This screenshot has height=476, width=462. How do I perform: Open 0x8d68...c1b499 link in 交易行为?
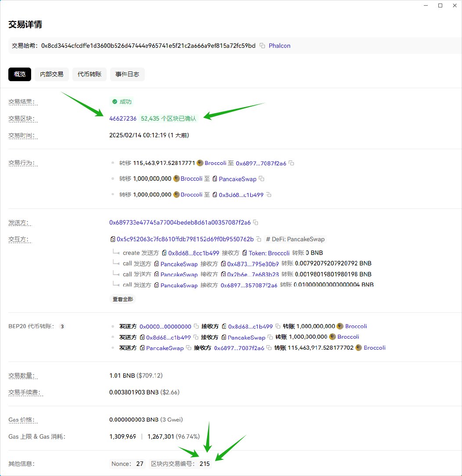[x=241, y=195]
